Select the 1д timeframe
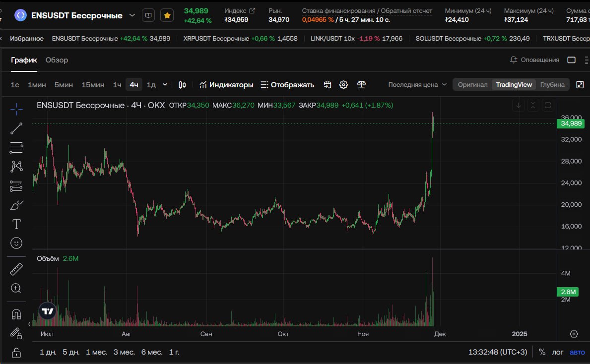The width and height of the screenshot is (590, 364). click(x=151, y=85)
